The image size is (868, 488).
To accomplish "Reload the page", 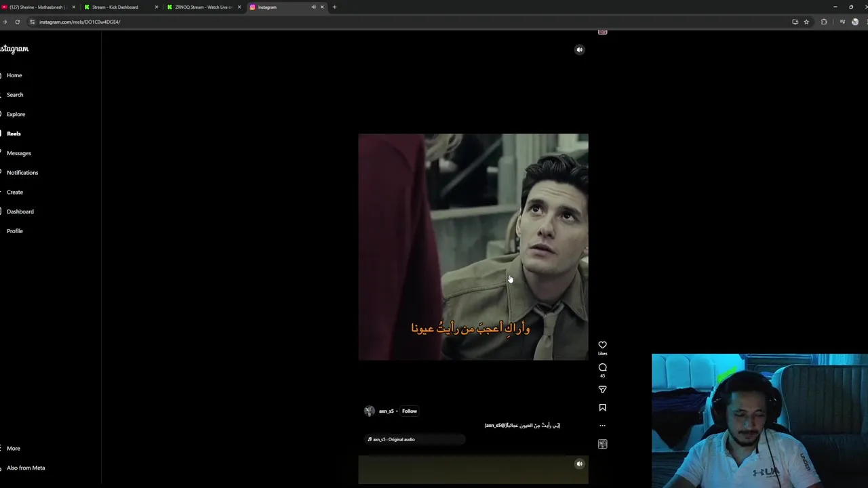I will (x=18, y=22).
